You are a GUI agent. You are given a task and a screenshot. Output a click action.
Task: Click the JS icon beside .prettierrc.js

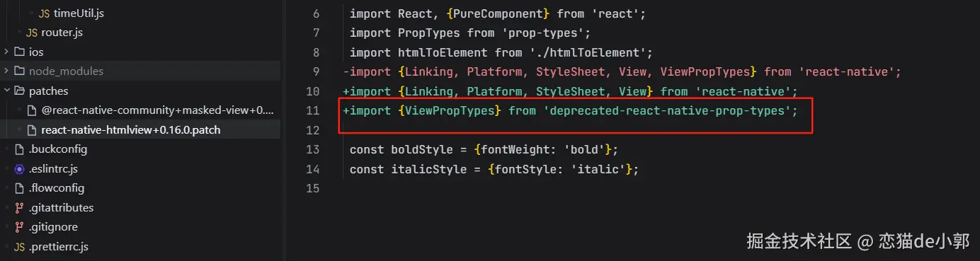19,247
